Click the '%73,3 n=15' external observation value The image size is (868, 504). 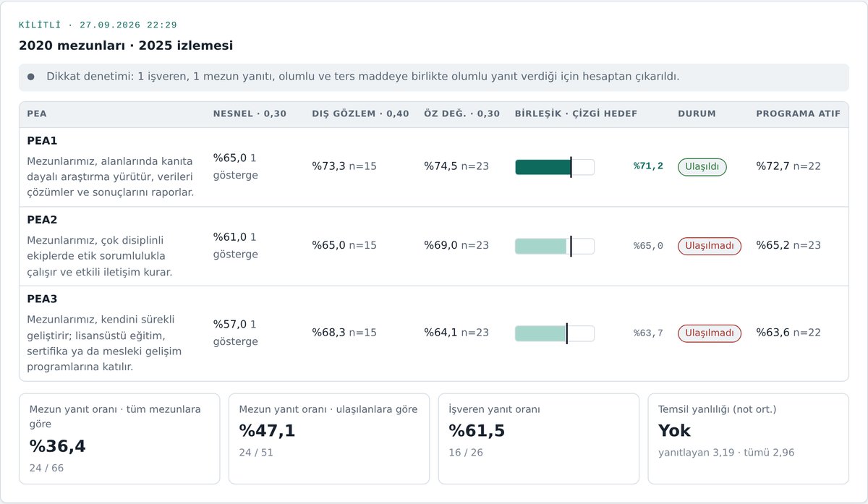344,166
